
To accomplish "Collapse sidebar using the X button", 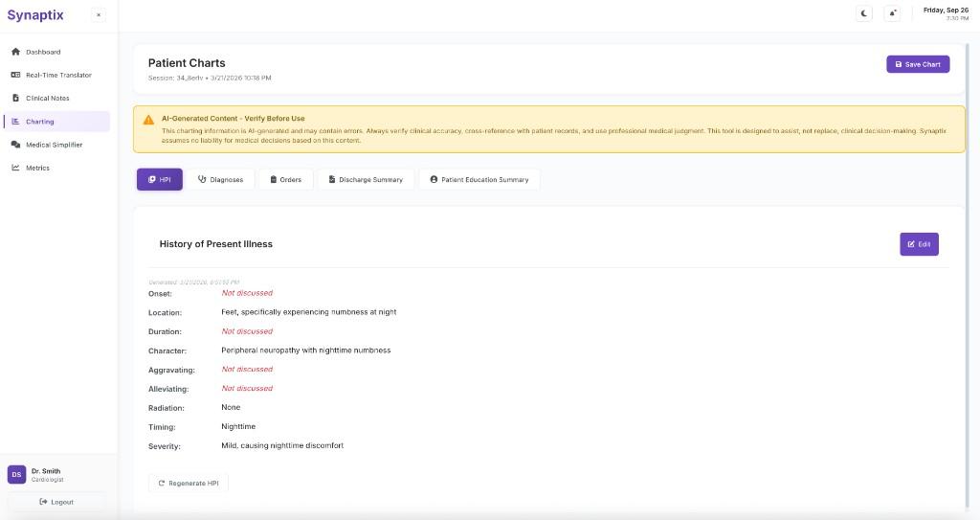I will coord(99,14).
